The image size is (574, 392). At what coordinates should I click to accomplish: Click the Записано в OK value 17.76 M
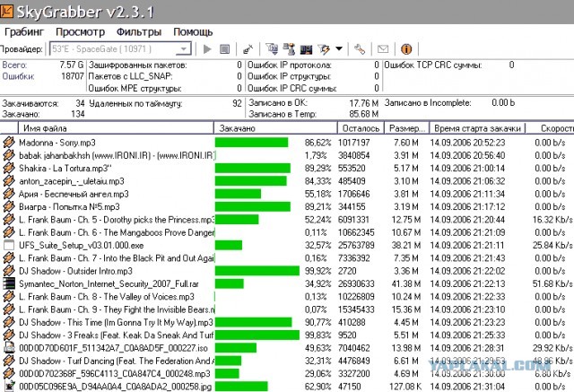pyautogui.click(x=364, y=103)
